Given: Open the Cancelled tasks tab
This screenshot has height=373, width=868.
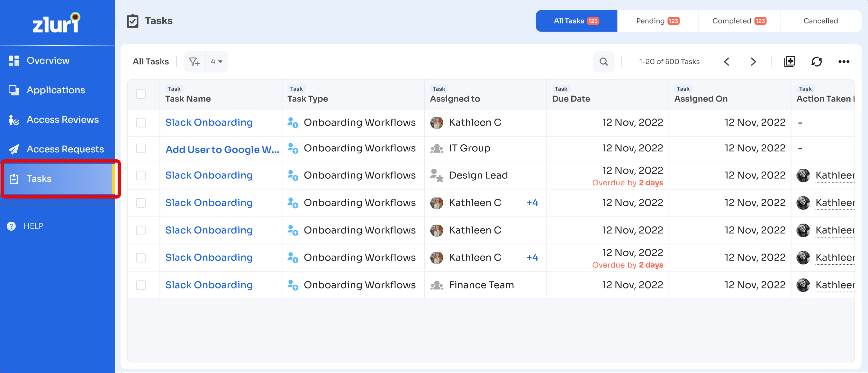Looking at the screenshot, I should pyautogui.click(x=820, y=21).
